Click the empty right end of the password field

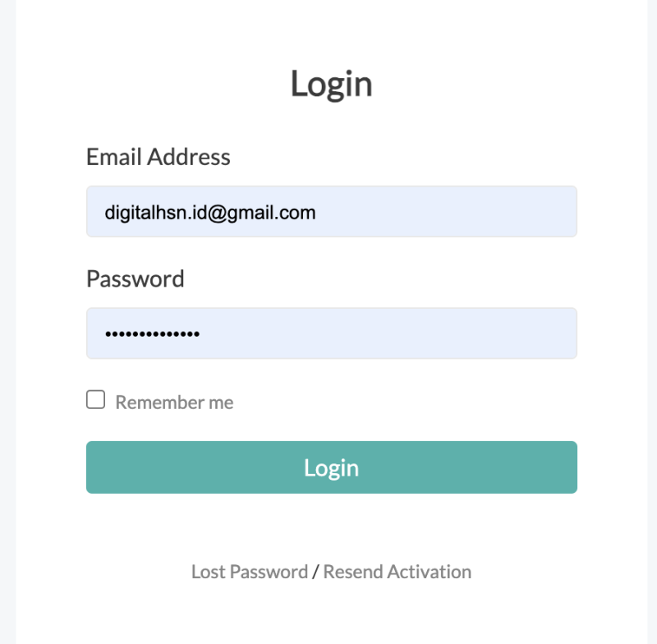pos(509,333)
